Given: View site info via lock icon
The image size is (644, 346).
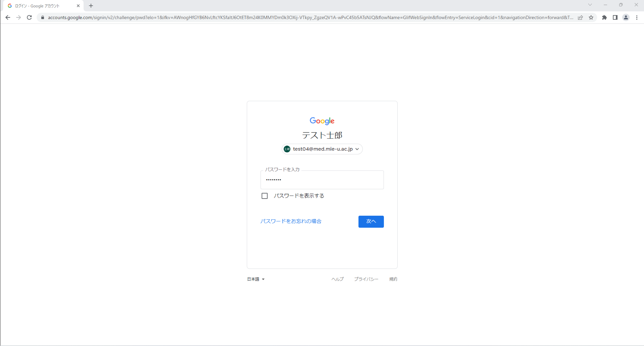Looking at the screenshot, I should (x=42, y=17).
